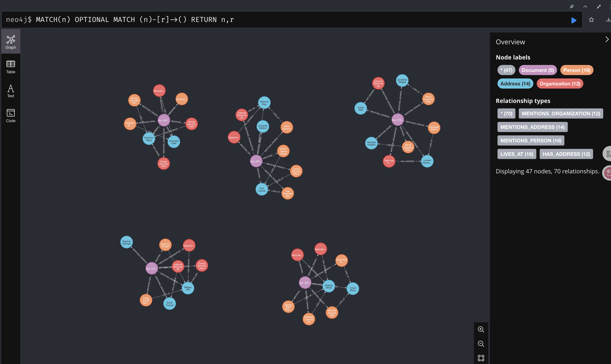Image resolution: width=611 pixels, height=364 pixels.
Task: Fit graph to screen icon
Action: (481, 358)
